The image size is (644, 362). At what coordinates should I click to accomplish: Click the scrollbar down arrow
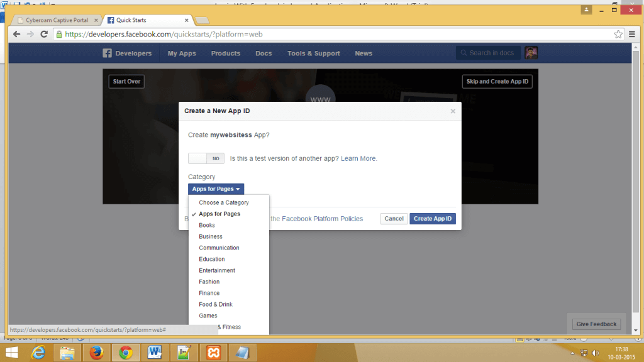(x=636, y=331)
